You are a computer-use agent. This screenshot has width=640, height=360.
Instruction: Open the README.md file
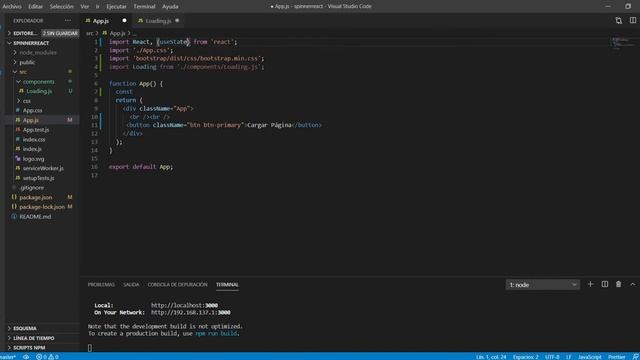pyautogui.click(x=35, y=217)
